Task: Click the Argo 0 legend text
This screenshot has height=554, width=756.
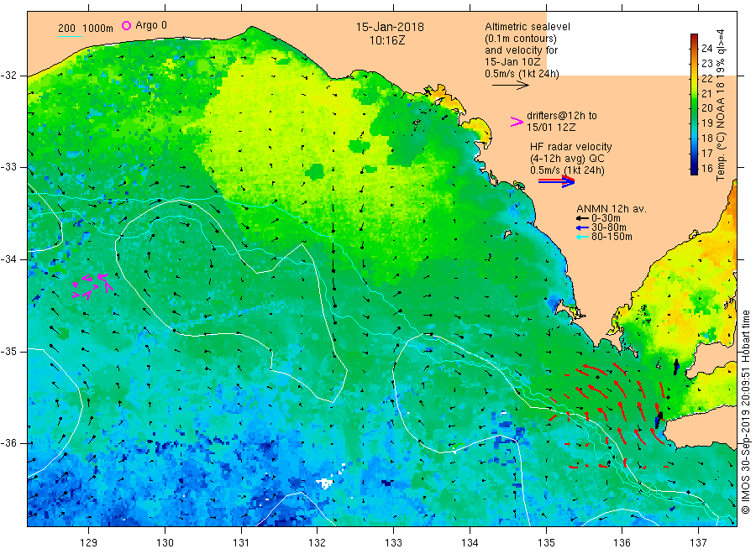Action: 151,25
